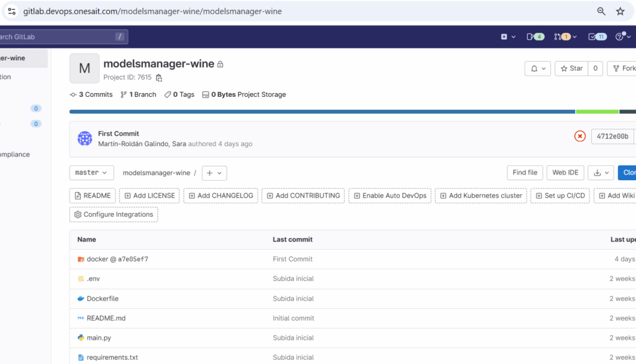Open the notification bell settings dropdown
636x364 pixels.
[537, 68]
